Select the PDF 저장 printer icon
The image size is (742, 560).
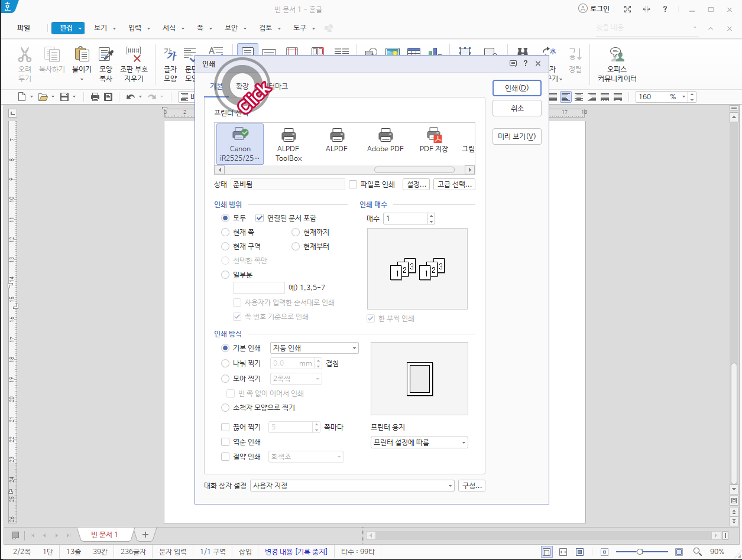tap(434, 140)
